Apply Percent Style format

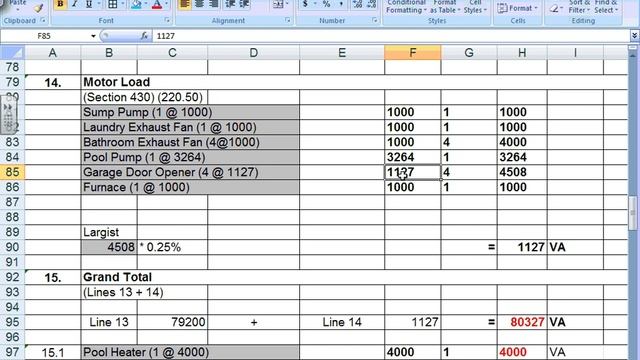coord(327,4)
